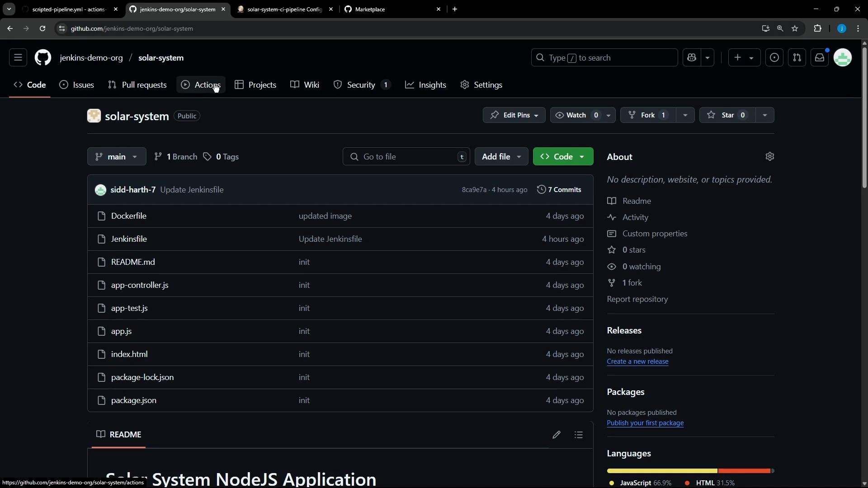Open the Pull requests tab
This screenshot has width=868, height=488.
coord(137,85)
